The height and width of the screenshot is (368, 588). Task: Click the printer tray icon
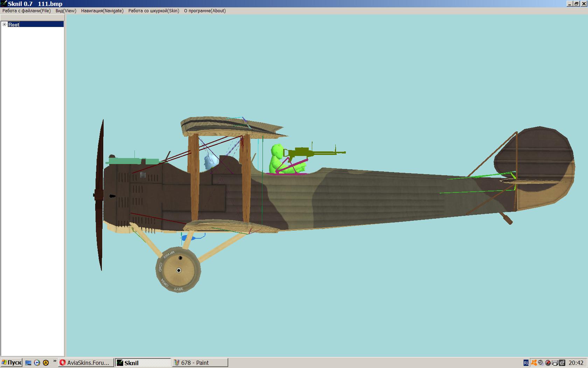[555, 363]
